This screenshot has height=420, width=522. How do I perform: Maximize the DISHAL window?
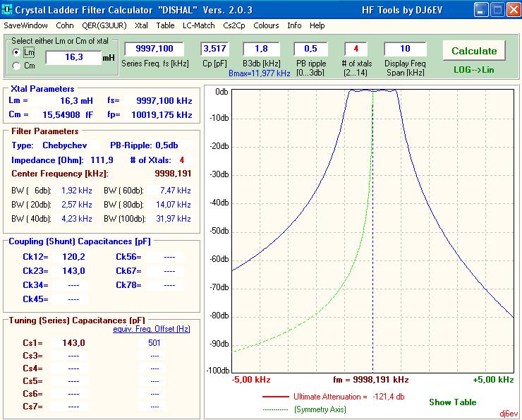click(498, 10)
